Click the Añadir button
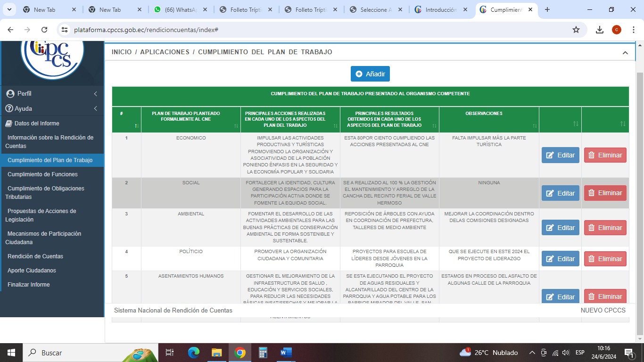Image resolution: width=644 pixels, height=362 pixels. pyautogui.click(x=370, y=74)
